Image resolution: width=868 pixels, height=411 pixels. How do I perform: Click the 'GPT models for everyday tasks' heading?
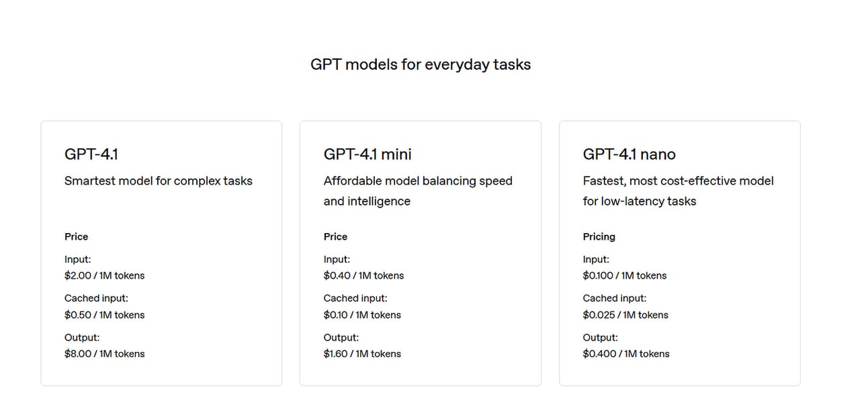pyautogui.click(x=420, y=64)
